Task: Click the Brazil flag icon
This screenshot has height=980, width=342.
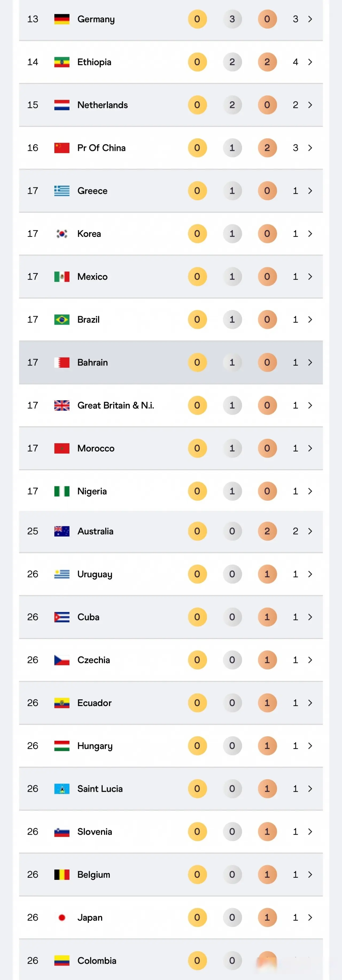Action: point(62,320)
